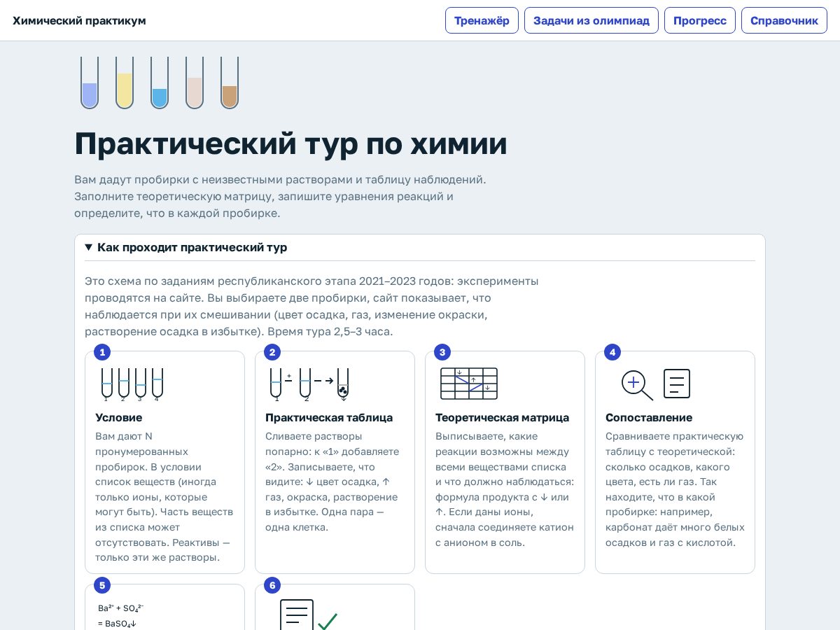This screenshot has width=840, height=630.
Task: Click the Практический тур по химии heading
Action: point(291,143)
